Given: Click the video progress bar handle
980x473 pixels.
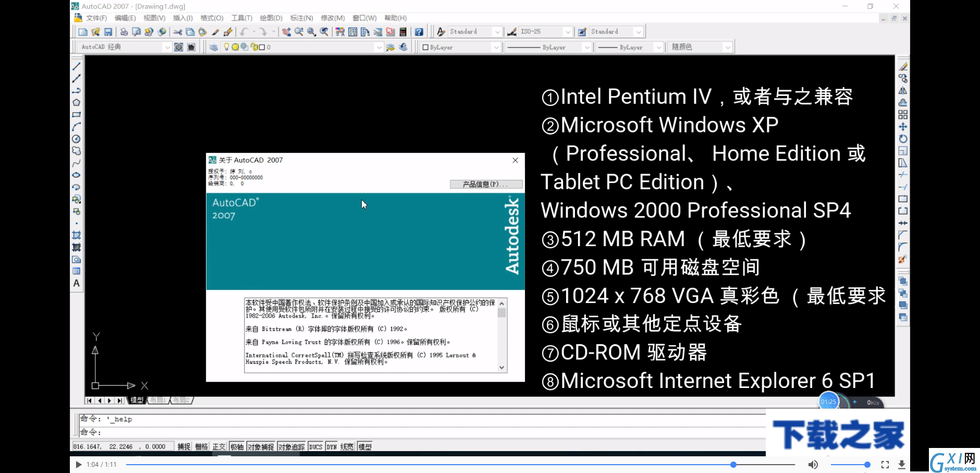Looking at the screenshot, I should (733, 465).
